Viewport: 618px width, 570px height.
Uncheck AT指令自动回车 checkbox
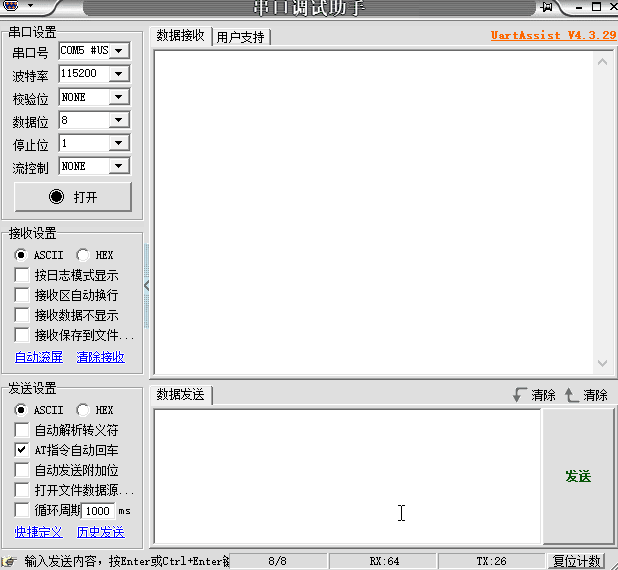(22, 450)
